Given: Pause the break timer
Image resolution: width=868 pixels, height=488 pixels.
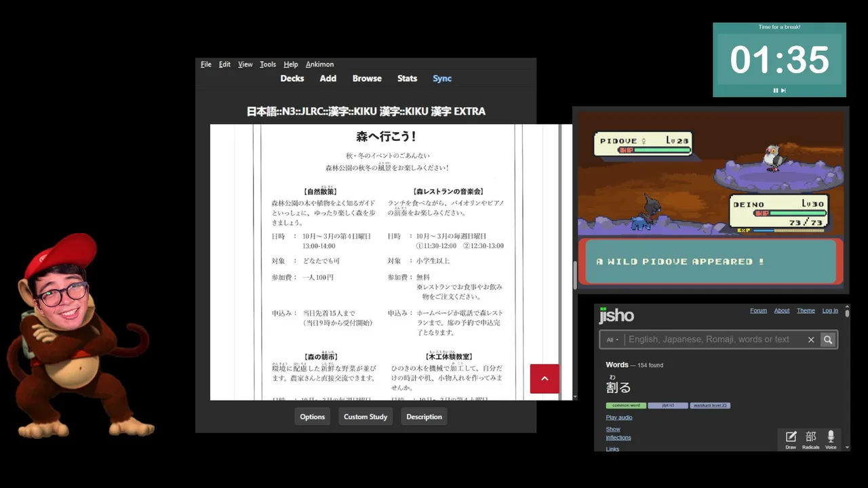Looking at the screenshot, I should 776,90.
